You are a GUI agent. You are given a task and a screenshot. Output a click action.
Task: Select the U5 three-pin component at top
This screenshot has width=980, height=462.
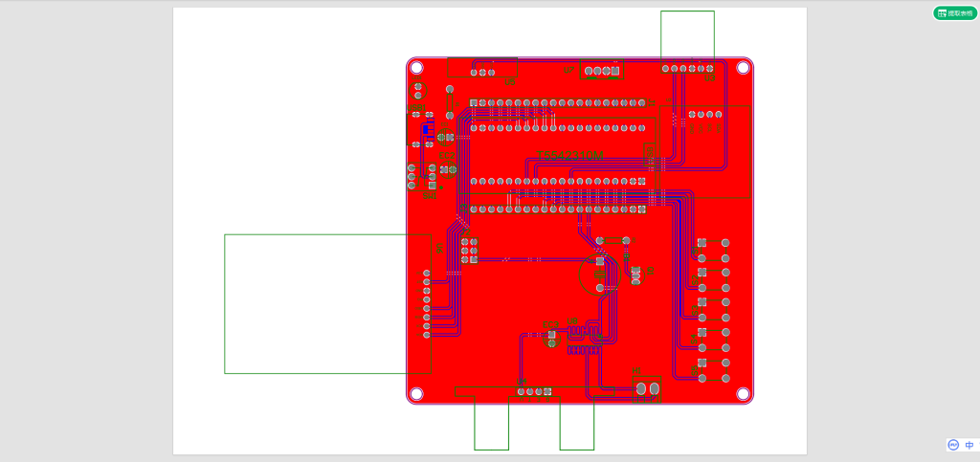point(483,72)
